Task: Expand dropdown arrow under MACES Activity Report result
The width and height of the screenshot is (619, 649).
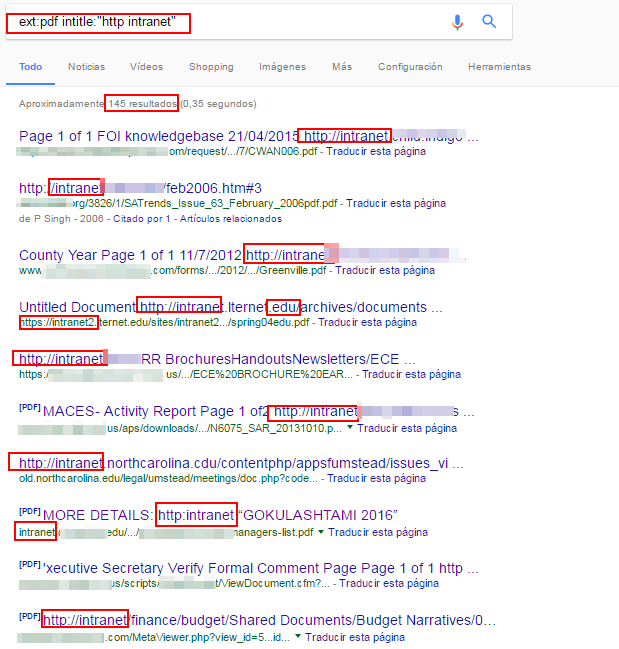Action: coord(350,427)
